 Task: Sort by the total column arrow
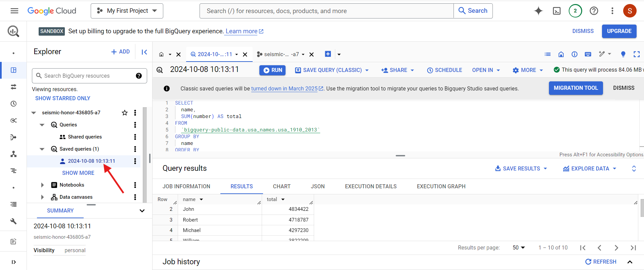(x=283, y=199)
